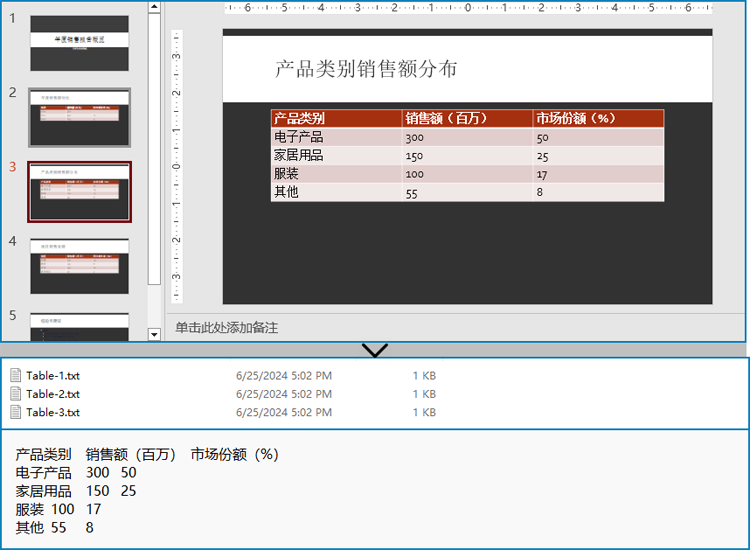750x550 pixels.
Task: Click the 产品类别 table header cell
Action: click(336, 119)
